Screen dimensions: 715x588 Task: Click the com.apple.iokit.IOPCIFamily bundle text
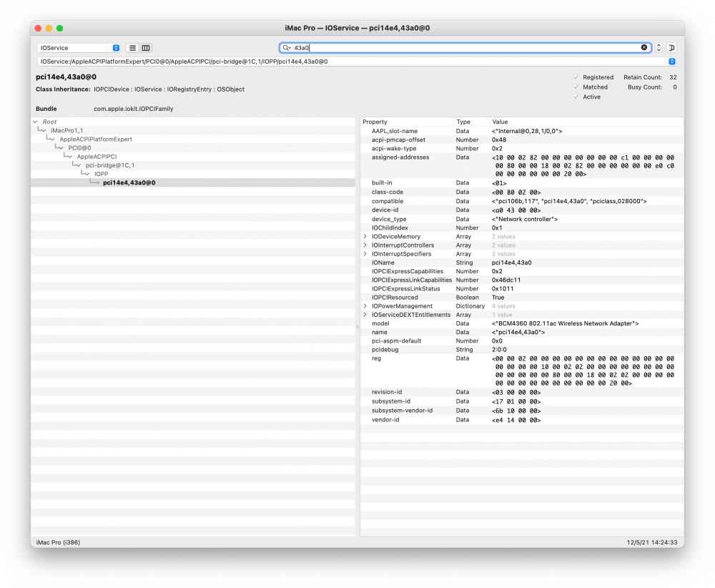134,109
